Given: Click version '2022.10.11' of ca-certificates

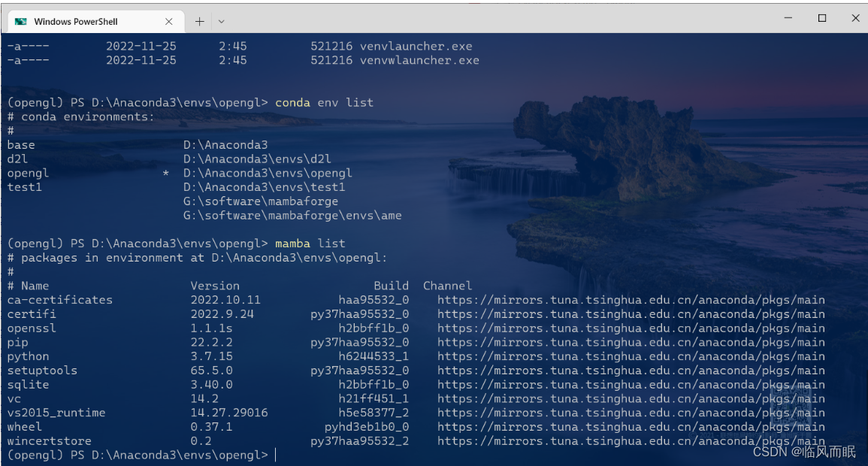Looking at the screenshot, I should click(x=225, y=300).
